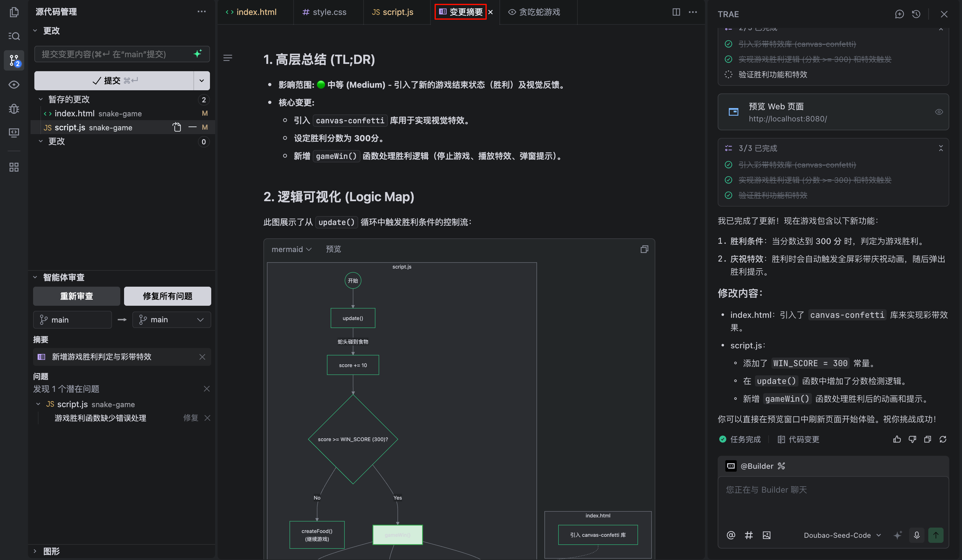Screen dimensions: 962x560
Task: Open the search icon in activity bar
Action: pyautogui.click(x=14, y=36)
